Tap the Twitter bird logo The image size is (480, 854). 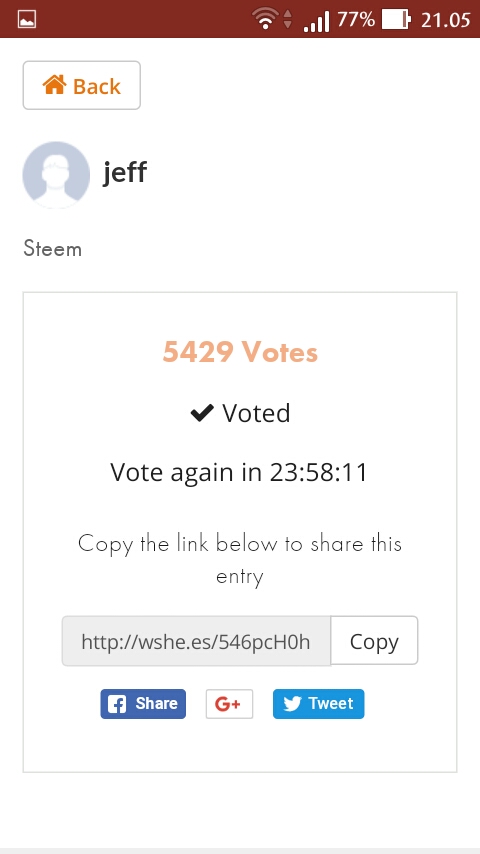[292, 704]
